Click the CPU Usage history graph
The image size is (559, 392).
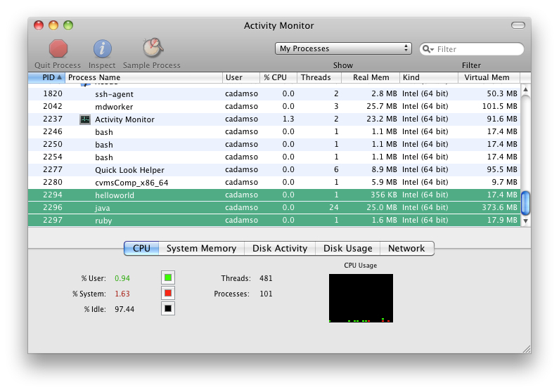[361, 298]
